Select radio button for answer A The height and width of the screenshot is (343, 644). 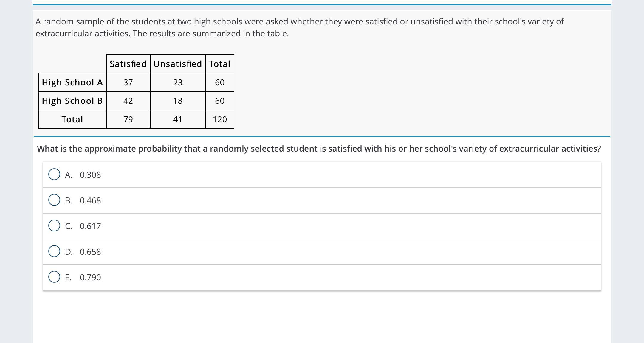click(54, 174)
